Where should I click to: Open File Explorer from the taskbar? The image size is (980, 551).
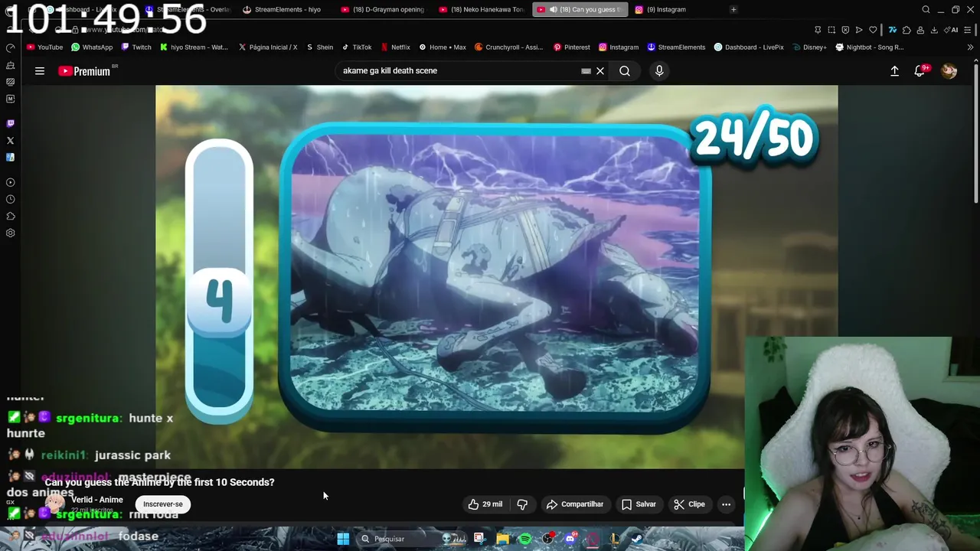tap(502, 539)
